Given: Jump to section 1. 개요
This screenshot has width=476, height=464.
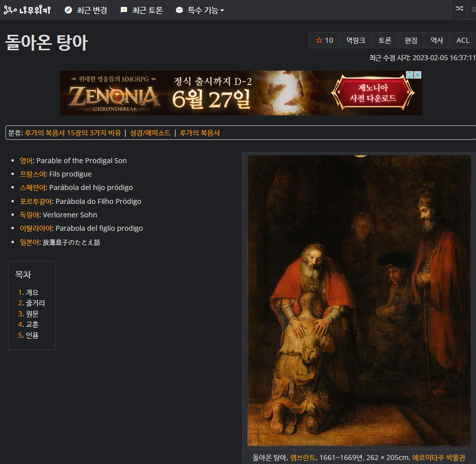Looking at the screenshot, I should [x=28, y=292].
